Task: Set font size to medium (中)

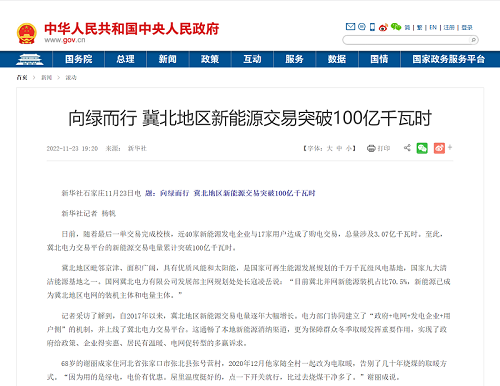Action: click(x=339, y=148)
